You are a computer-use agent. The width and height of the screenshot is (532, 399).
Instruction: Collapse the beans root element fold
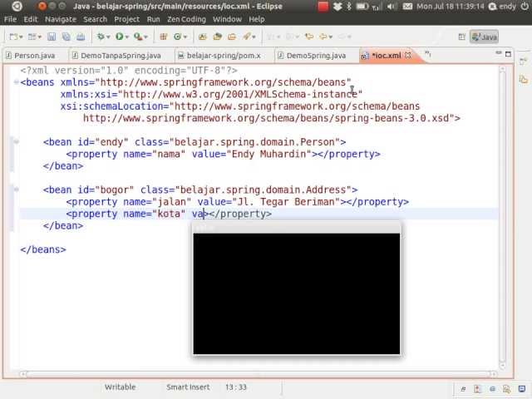pos(16,82)
